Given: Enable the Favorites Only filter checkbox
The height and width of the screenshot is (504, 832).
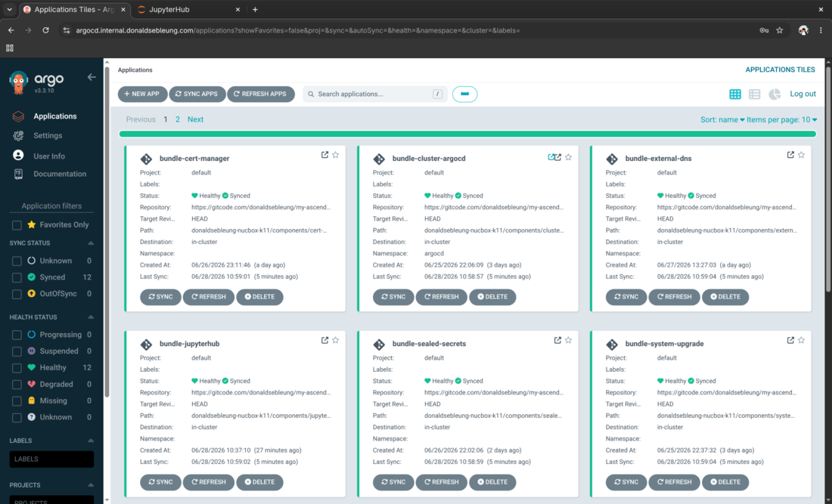Looking at the screenshot, I should (x=17, y=225).
